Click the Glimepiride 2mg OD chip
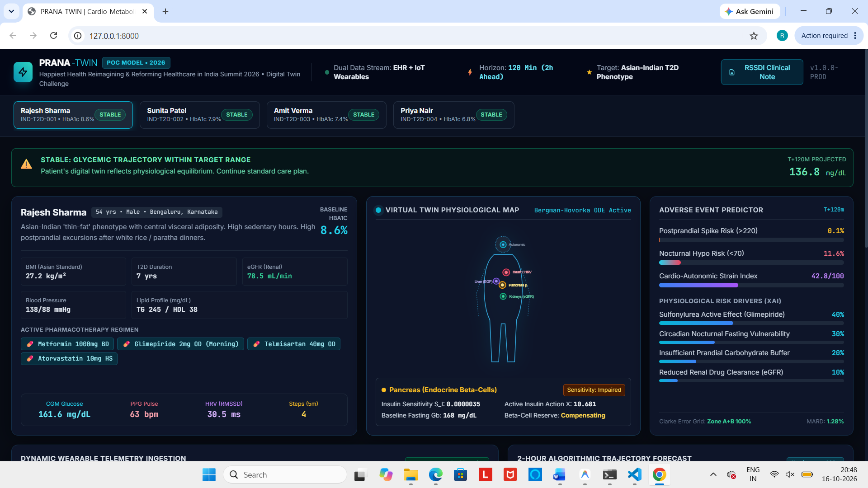The width and height of the screenshot is (868, 488). pyautogui.click(x=181, y=344)
